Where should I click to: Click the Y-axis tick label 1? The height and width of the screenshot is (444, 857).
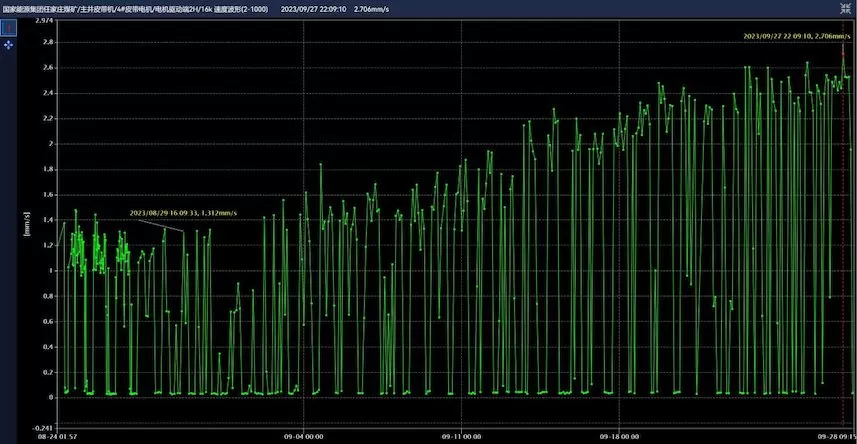tap(51, 270)
